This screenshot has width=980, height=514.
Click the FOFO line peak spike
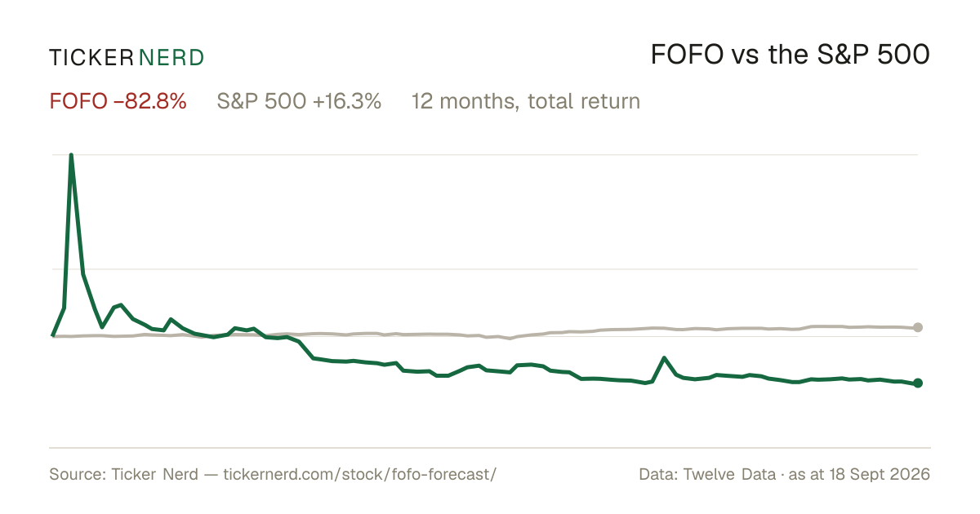coord(72,155)
